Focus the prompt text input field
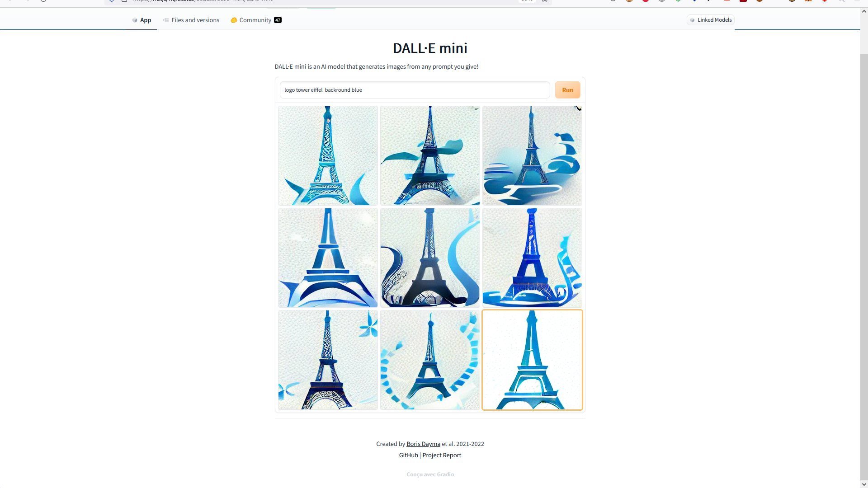 click(x=415, y=90)
